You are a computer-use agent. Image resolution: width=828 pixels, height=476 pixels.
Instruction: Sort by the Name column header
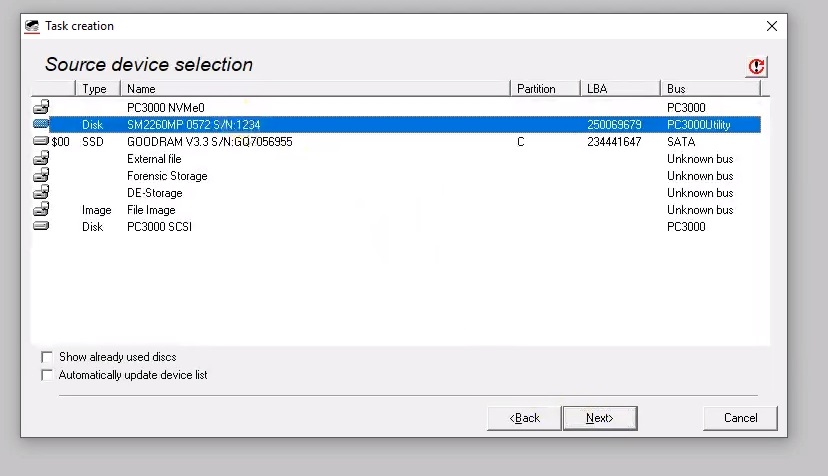(x=315, y=89)
